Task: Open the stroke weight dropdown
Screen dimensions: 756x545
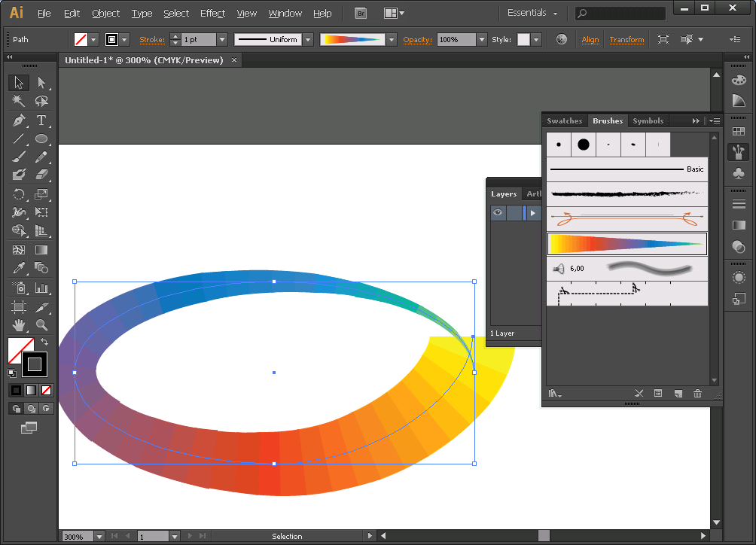Action: click(x=222, y=39)
